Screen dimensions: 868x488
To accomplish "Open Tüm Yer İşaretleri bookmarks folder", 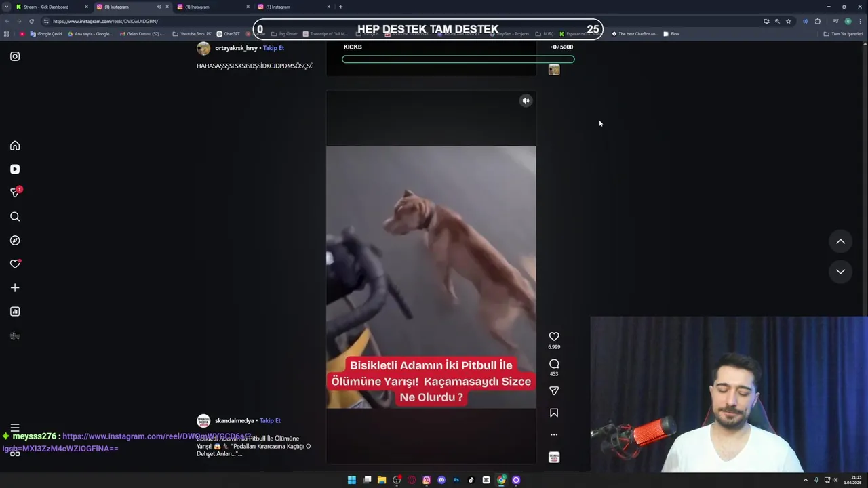I will tap(843, 34).
